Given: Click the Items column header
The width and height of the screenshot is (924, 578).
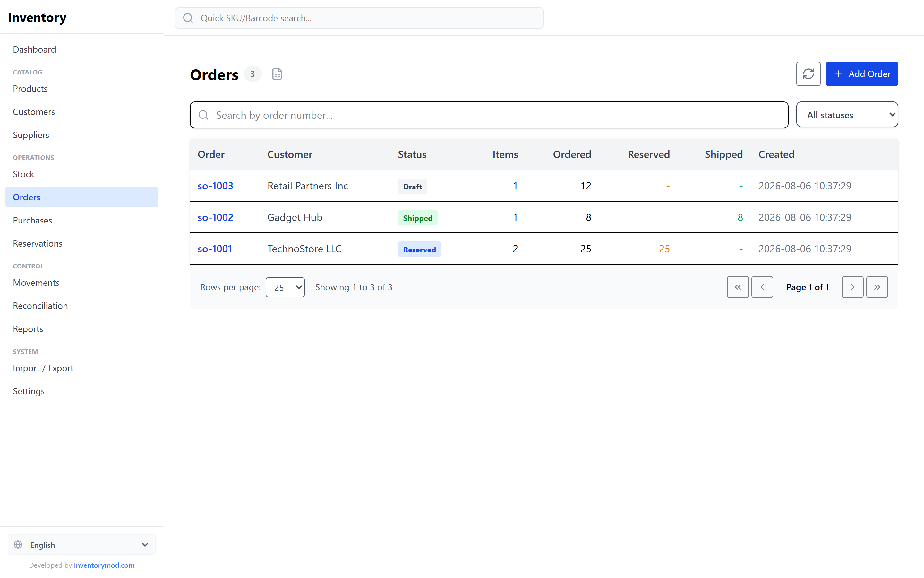Looking at the screenshot, I should (505, 154).
